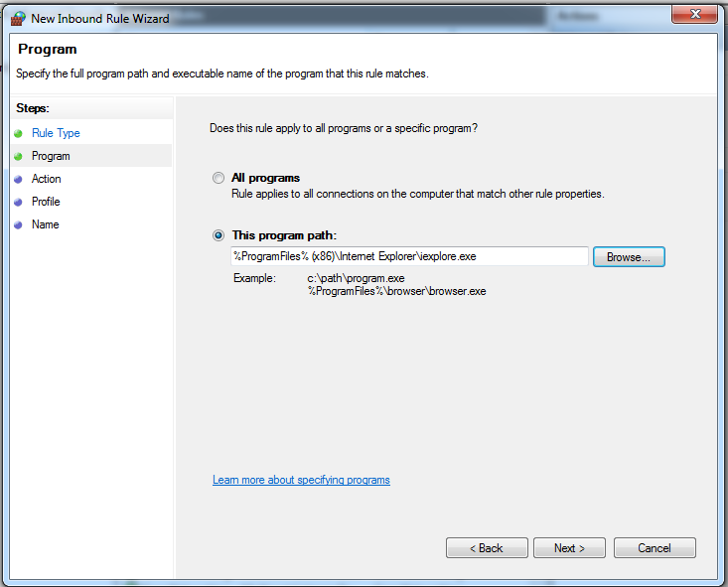Cancel the New Inbound Rule Wizard
The width and height of the screenshot is (728, 587).
pos(655,548)
